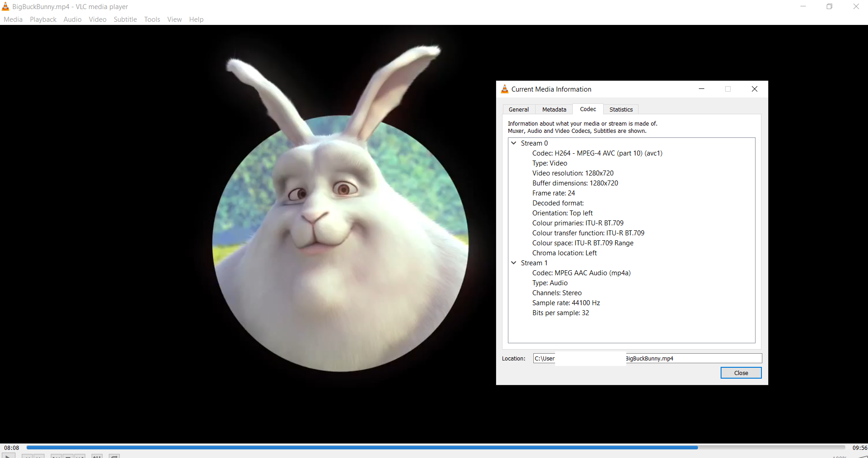Screen dimensions: 868x458
Task: Select the 'Type: Video' row
Action: 550,163
